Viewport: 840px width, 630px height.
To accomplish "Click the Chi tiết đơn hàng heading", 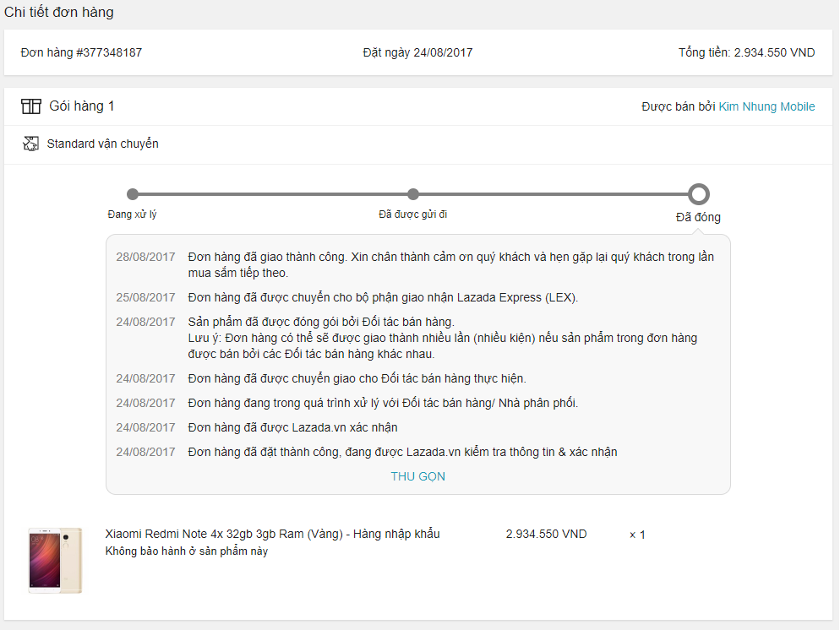I will coord(59,13).
